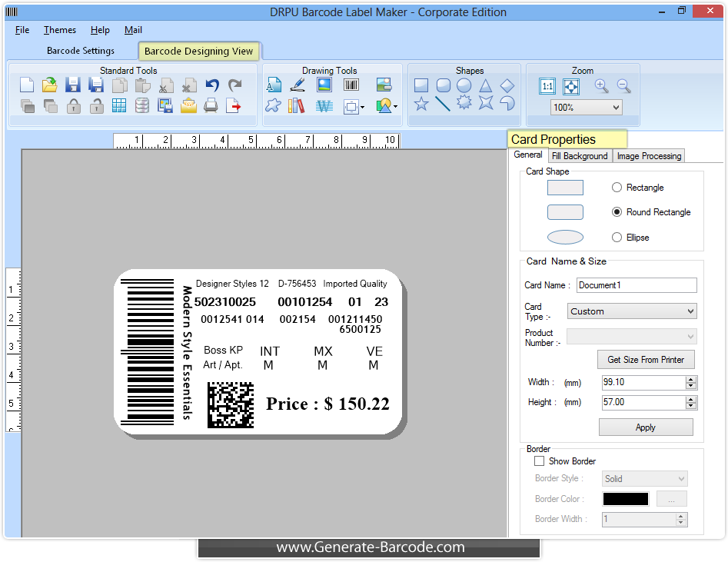Screen dimensions: 728x562
Task: Apply the card size settings
Action: click(646, 427)
